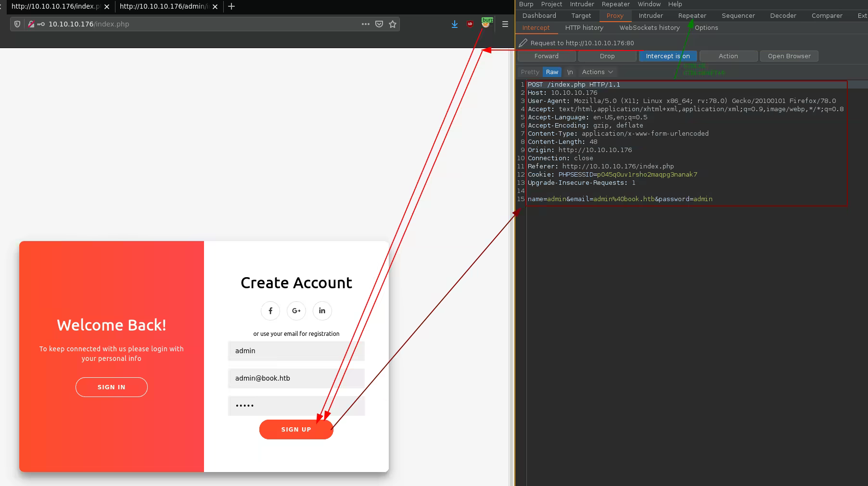Open the Firefox hamburger menu

505,24
